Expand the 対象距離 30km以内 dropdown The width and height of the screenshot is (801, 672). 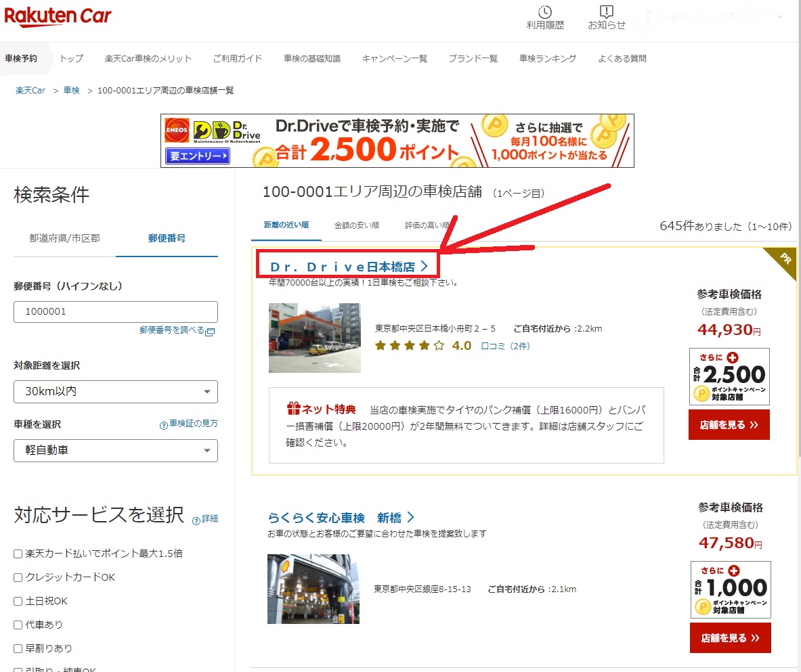(116, 392)
